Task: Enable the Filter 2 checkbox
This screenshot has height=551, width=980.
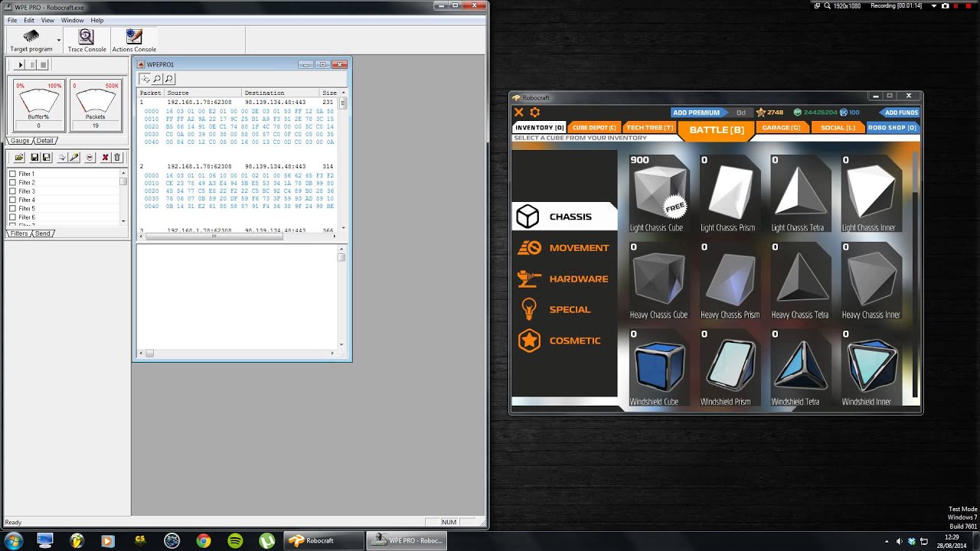Action: (12, 183)
